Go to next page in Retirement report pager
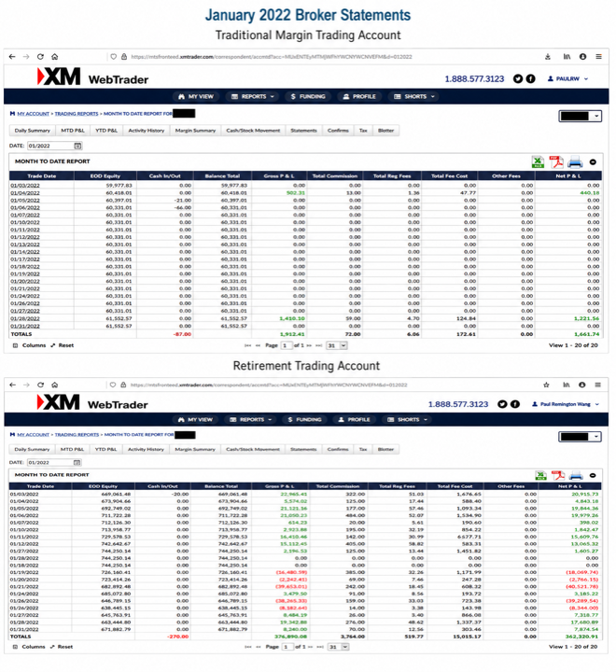The height and width of the screenshot is (672, 616). (x=309, y=647)
